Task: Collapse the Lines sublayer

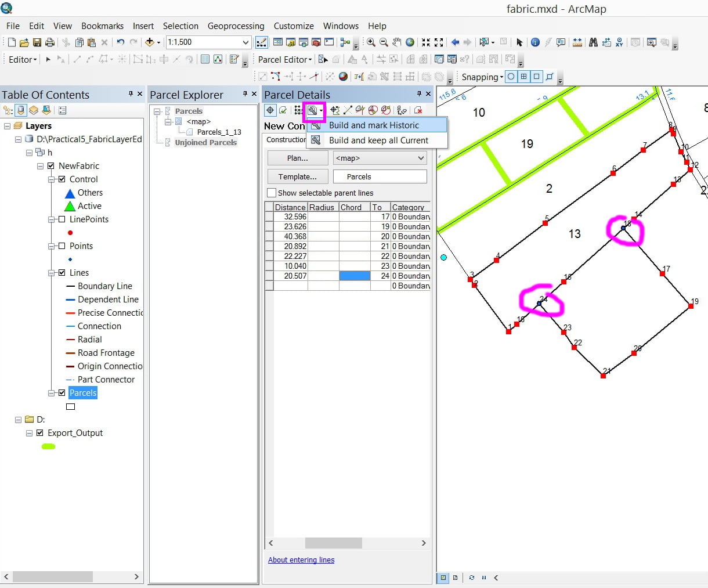Action: 51,273
